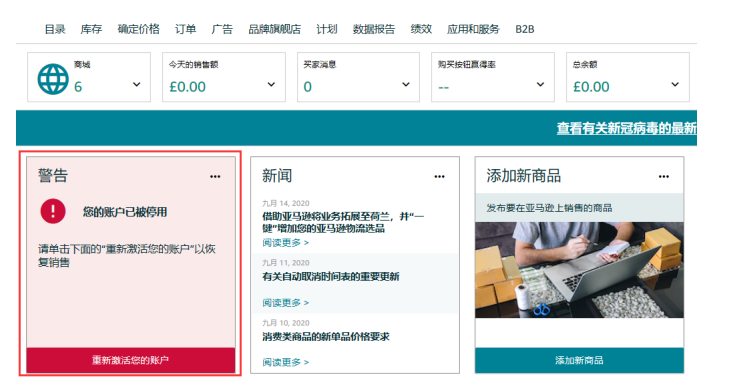
Task: Open news headline 借助亚马逊将业务拓展至荷兰
Action: [x=343, y=222]
